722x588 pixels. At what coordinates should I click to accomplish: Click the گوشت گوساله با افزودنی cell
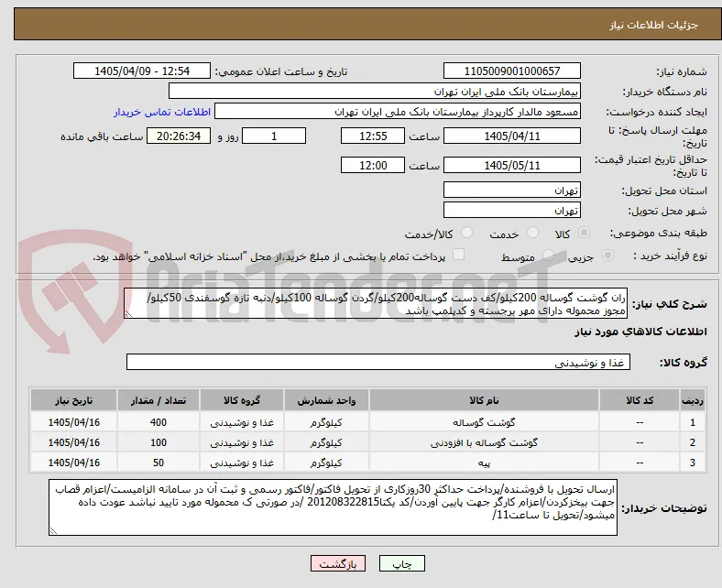[484, 442]
